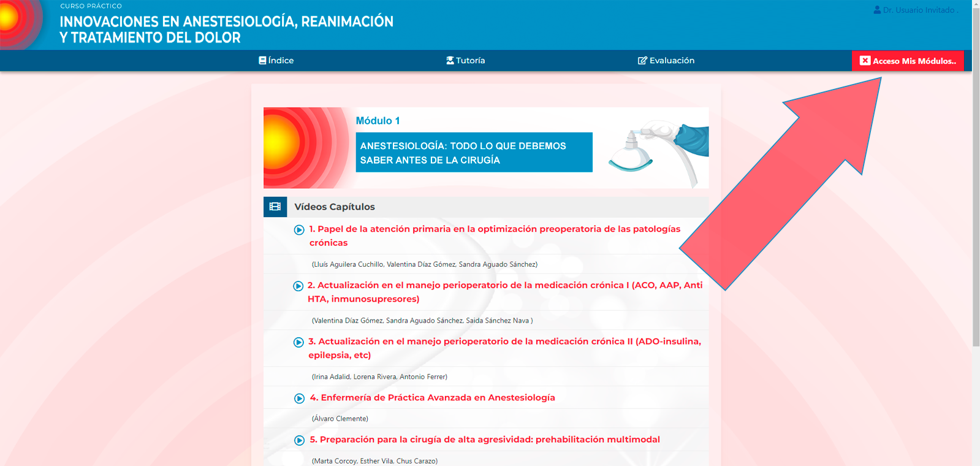Image resolution: width=980 pixels, height=466 pixels.
Task: Click the Módulo 1 heading
Action: tap(378, 121)
